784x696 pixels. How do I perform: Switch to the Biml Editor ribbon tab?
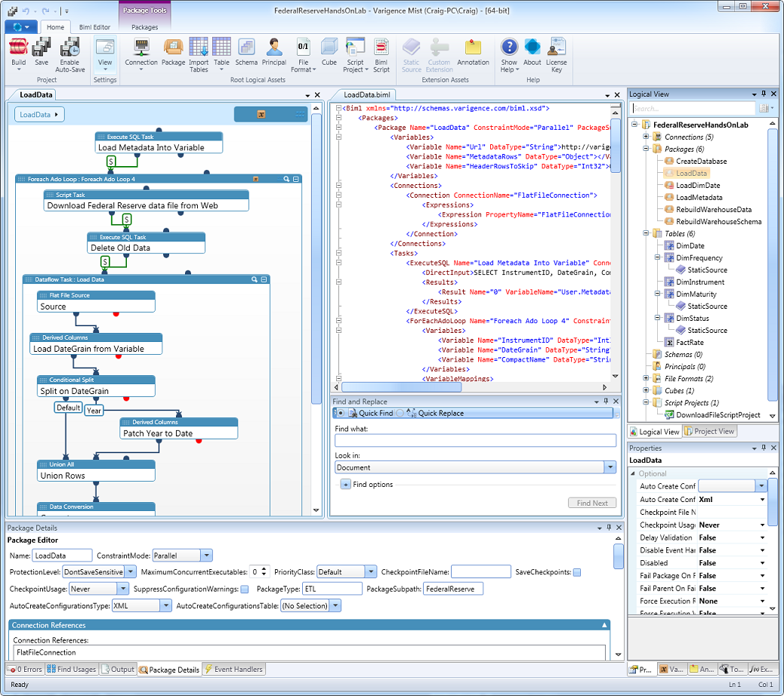click(x=94, y=27)
